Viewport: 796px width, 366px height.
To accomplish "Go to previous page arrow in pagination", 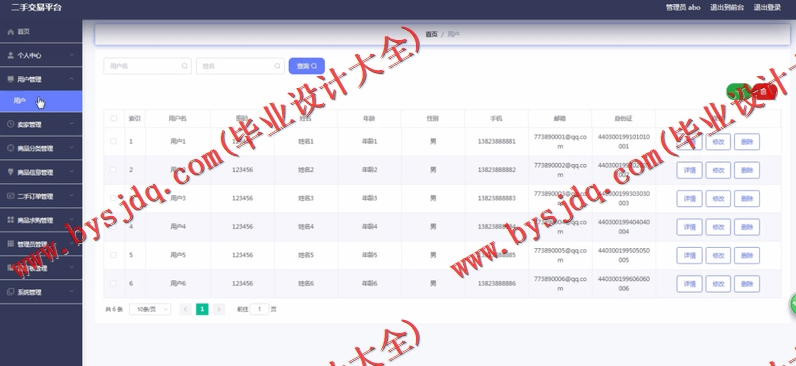I will (x=185, y=309).
